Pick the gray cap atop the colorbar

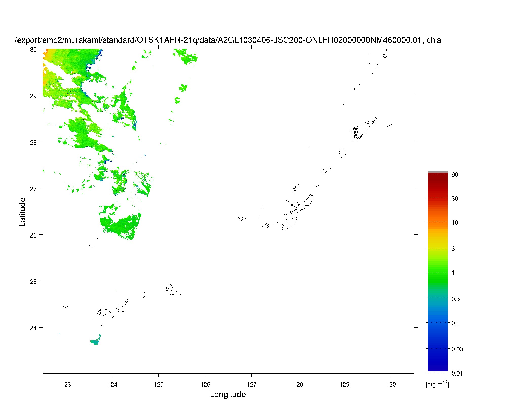438,172
